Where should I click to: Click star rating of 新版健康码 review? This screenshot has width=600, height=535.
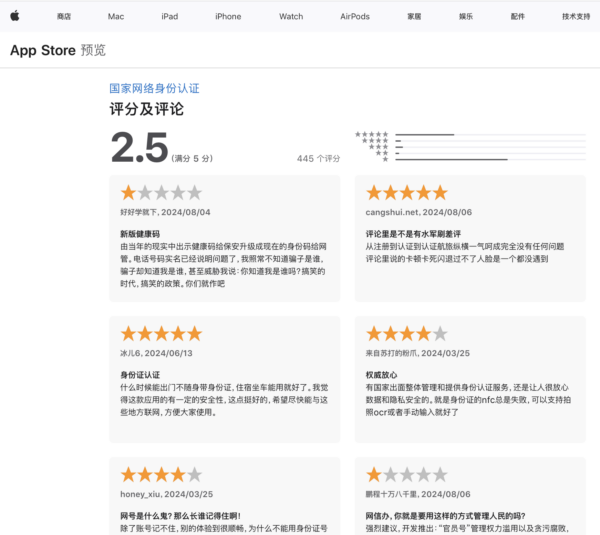click(x=161, y=192)
